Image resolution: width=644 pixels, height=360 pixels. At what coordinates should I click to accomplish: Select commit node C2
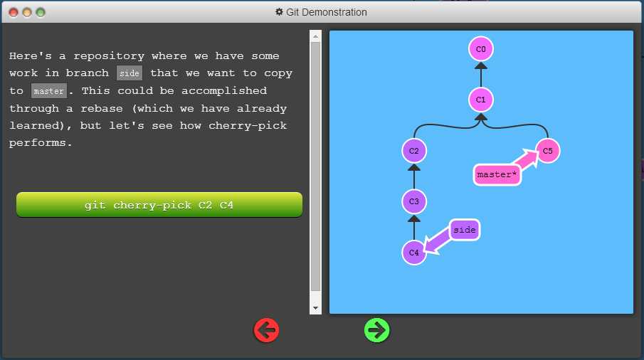[414, 151]
